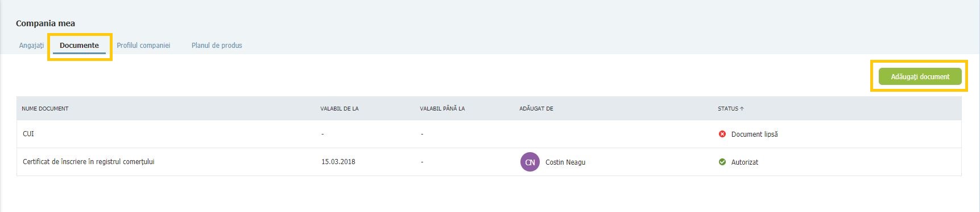Image resolution: width=980 pixels, height=212 pixels.
Task: Sort by the Adăugat de column header
Action: 536,108
